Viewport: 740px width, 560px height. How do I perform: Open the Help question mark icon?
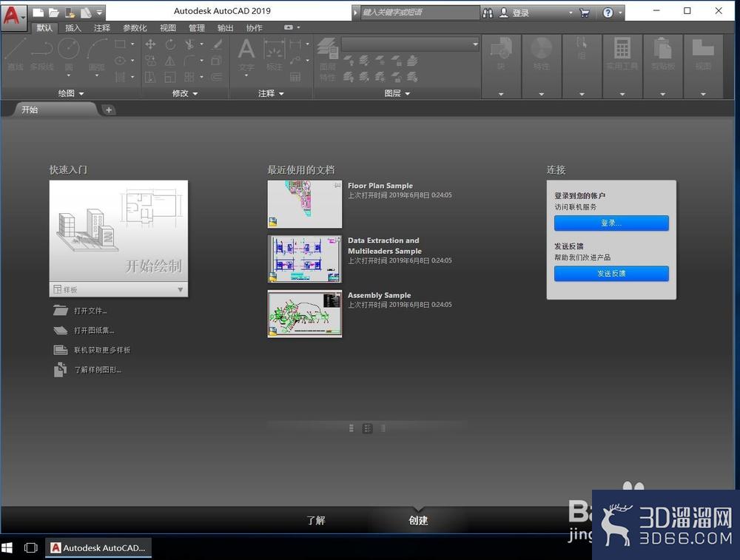608,13
